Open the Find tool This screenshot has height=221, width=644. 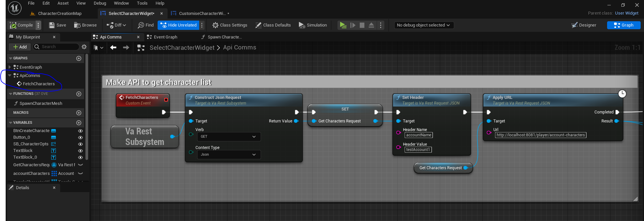pos(146,25)
